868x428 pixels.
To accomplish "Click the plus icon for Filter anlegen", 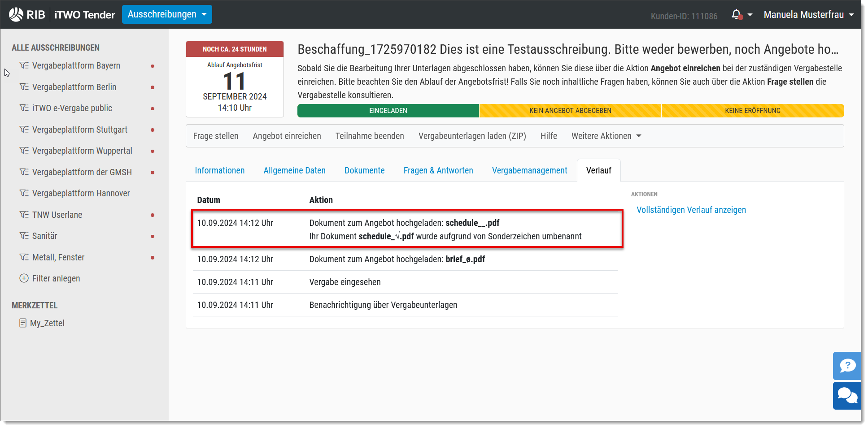I will (24, 278).
